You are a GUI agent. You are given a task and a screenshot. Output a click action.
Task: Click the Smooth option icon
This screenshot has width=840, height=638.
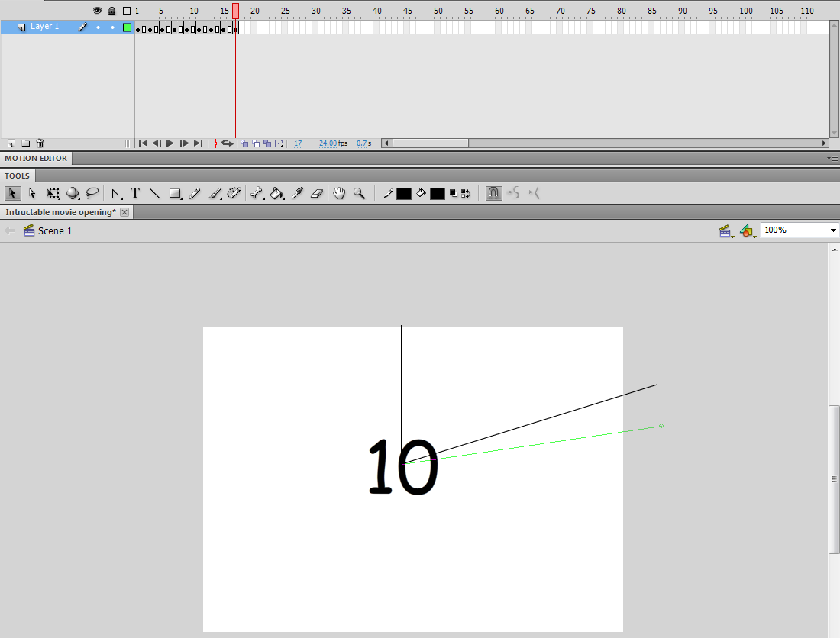tap(513, 192)
